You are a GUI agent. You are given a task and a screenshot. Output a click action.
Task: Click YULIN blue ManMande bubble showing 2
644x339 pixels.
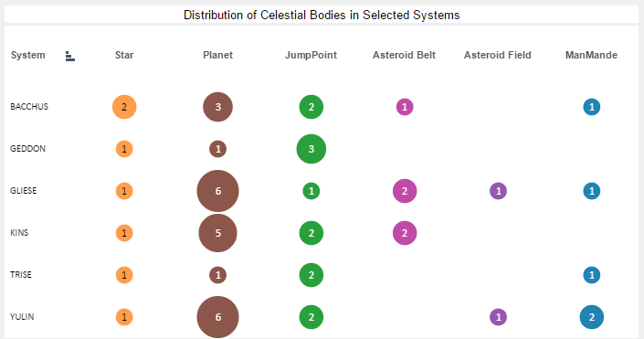591,317
